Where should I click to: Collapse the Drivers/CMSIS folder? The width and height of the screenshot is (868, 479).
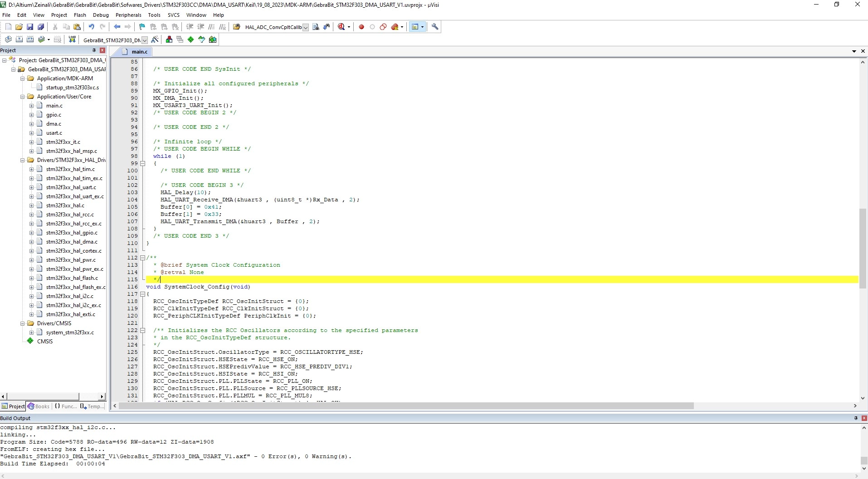click(x=22, y=323)
